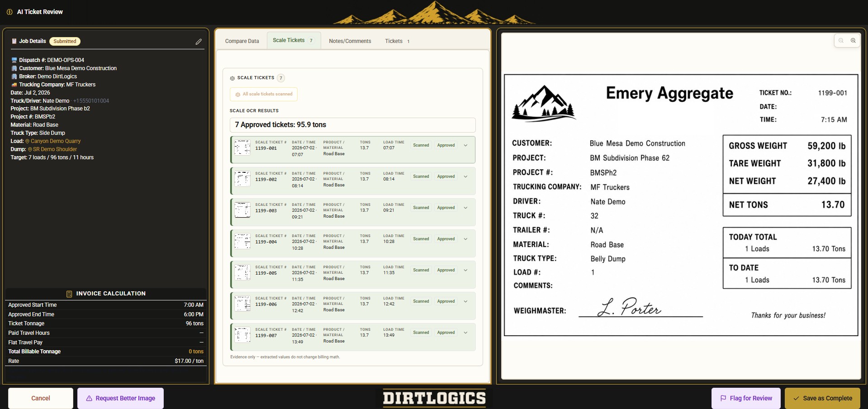Click the Total Billable Tonnage row
The image size is (868, 409).
pyautogui.click(x=106, y=352)
